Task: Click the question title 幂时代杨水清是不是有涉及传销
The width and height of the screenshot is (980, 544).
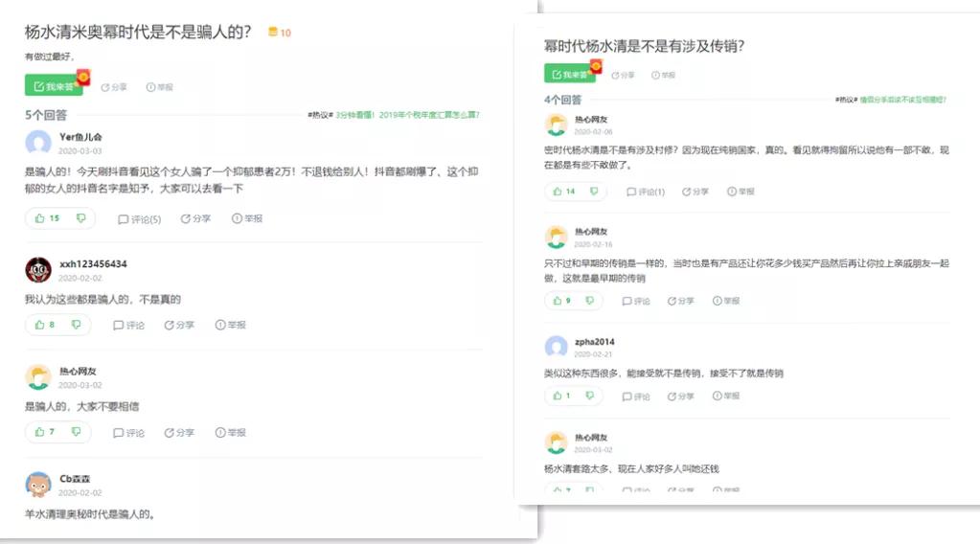Action: pyautogui.click(x=644, y=46)
